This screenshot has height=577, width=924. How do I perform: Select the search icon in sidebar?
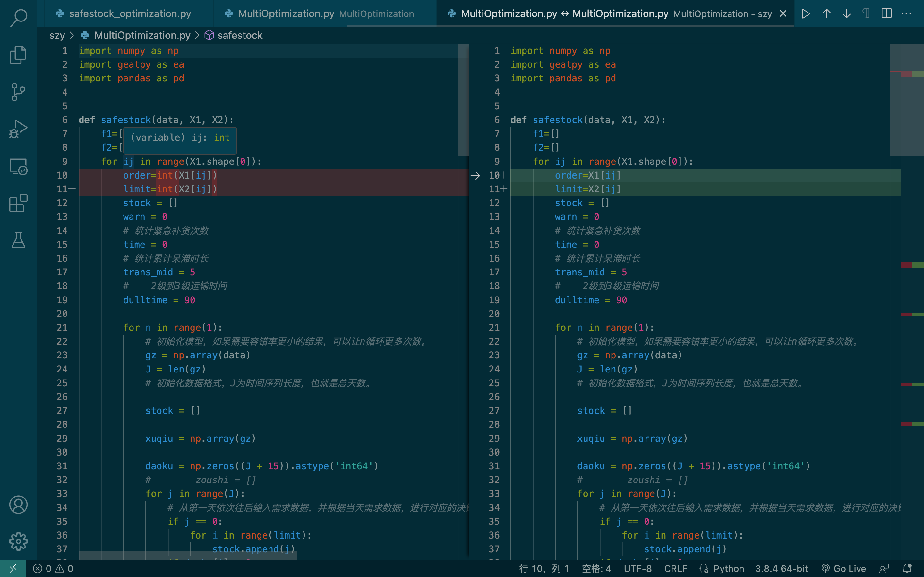click(x=18, y=20)
